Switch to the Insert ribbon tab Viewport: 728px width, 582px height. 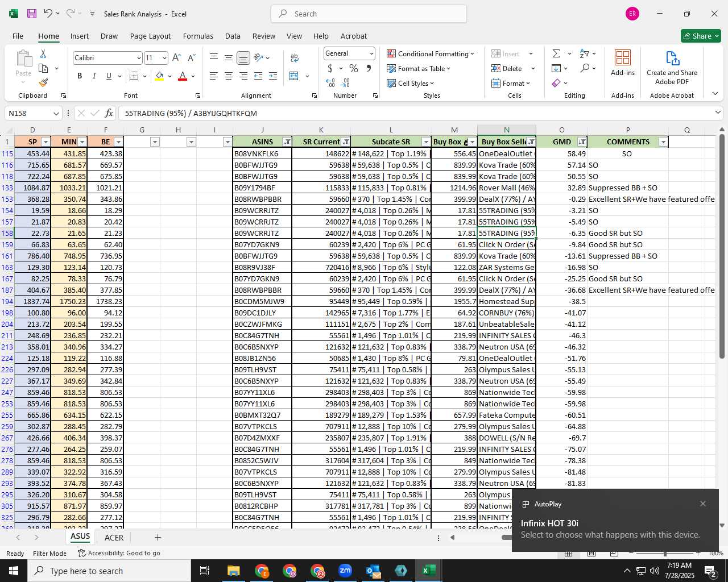pyautogui.click(x=80, y=36)
